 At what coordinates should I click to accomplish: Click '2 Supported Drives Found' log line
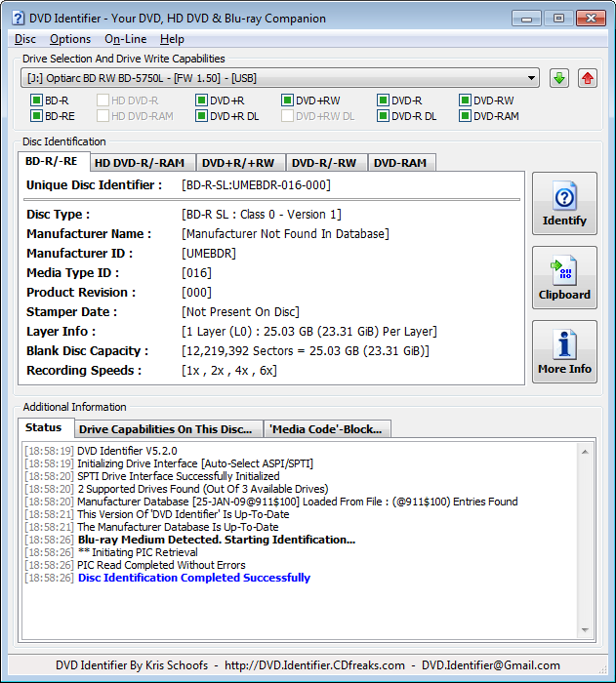tap(203, 489)
